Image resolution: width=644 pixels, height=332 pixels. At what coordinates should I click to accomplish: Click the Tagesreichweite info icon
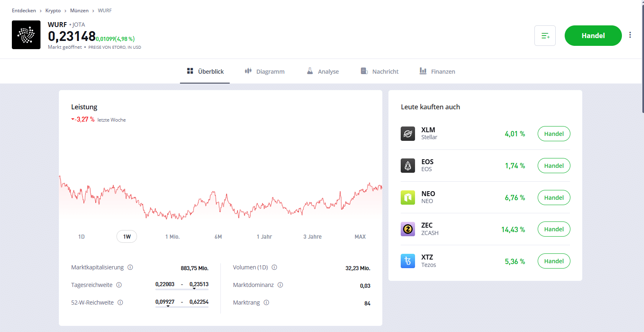[119, 285]
